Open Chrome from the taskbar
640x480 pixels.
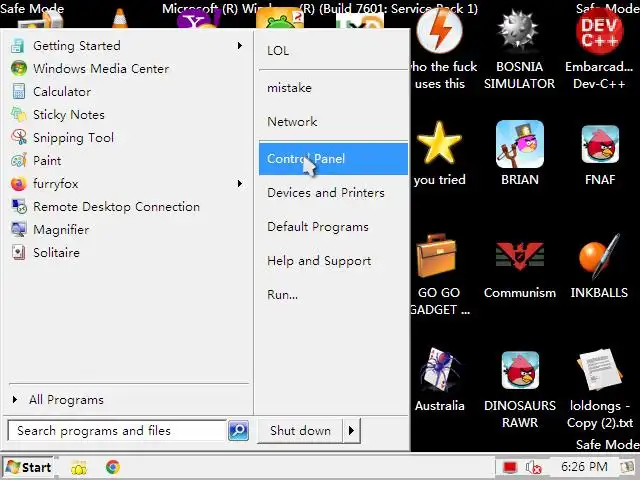point(113,467)
